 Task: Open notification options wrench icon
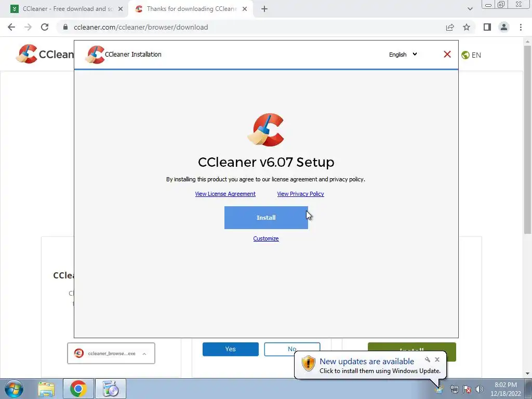[427, 360]
